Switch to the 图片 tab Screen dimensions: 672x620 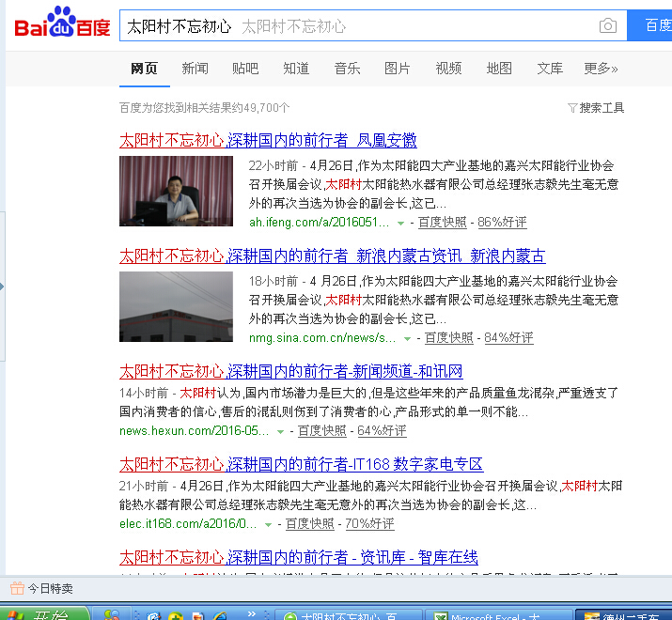(398, 69)
